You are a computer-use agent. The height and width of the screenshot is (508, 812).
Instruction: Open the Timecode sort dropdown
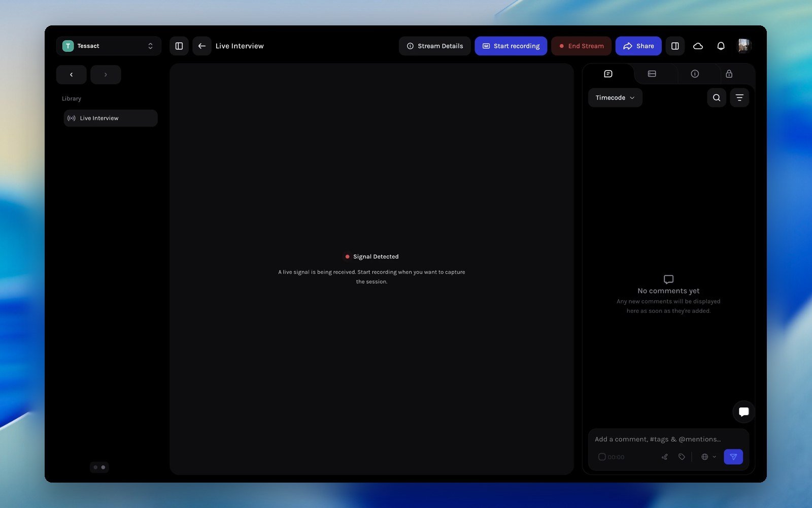[x=615, y=98]
